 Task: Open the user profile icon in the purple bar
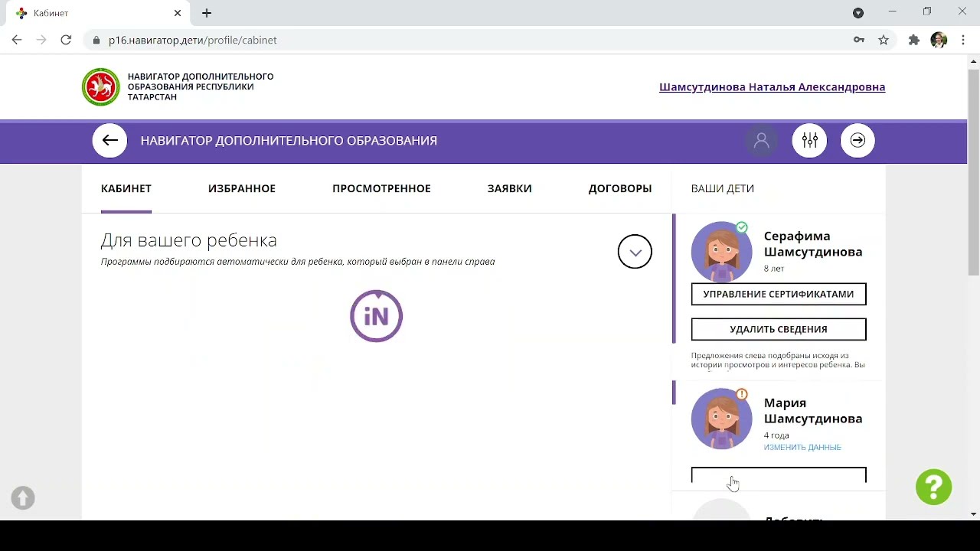(x=761, y=141)
